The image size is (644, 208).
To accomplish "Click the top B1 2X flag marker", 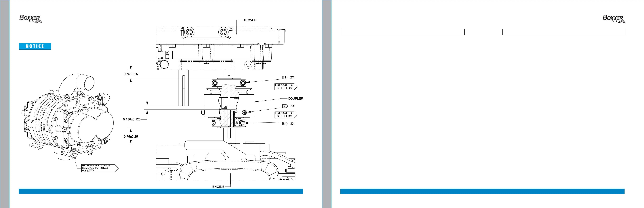I will coord(285,77).
